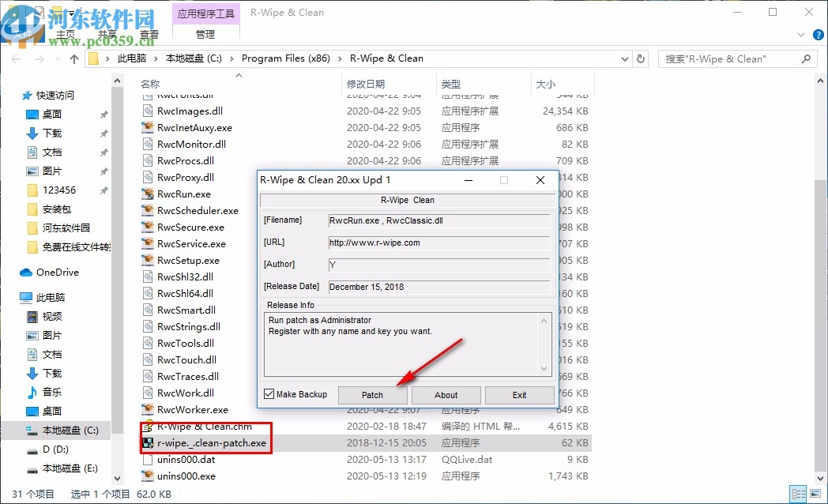Open 本地磁盘 (C:) in navigation pane
Viewport: 828px width, 504px height.
pos(70,430)
